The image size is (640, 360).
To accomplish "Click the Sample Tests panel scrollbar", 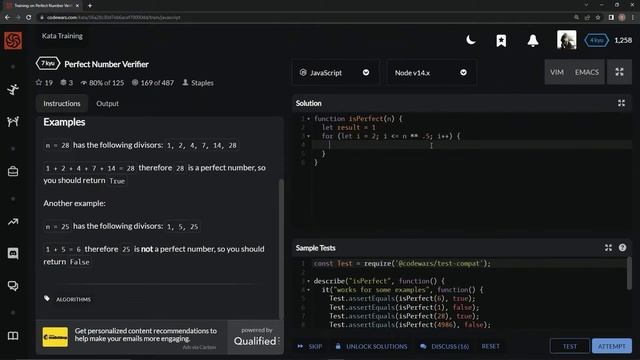I will pyautogui.click(x=629, y=273).
